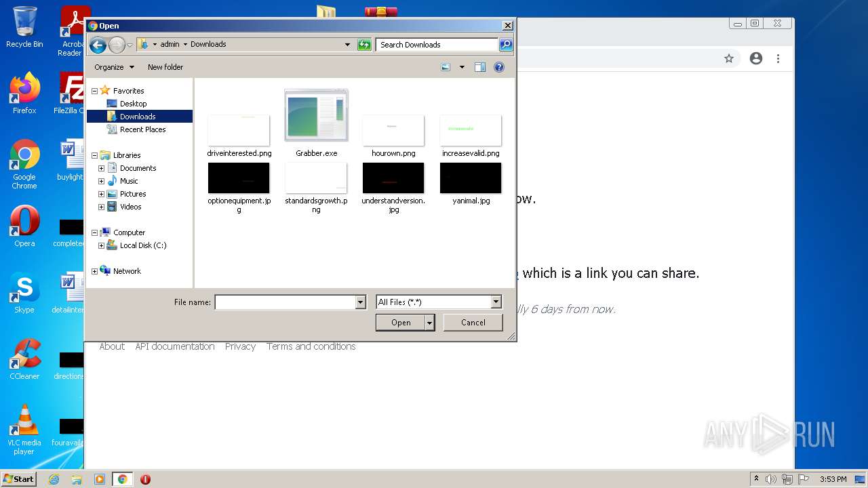868x488 pixels.
Task: Select file increasevalid.png
Action: click(471, 136)
